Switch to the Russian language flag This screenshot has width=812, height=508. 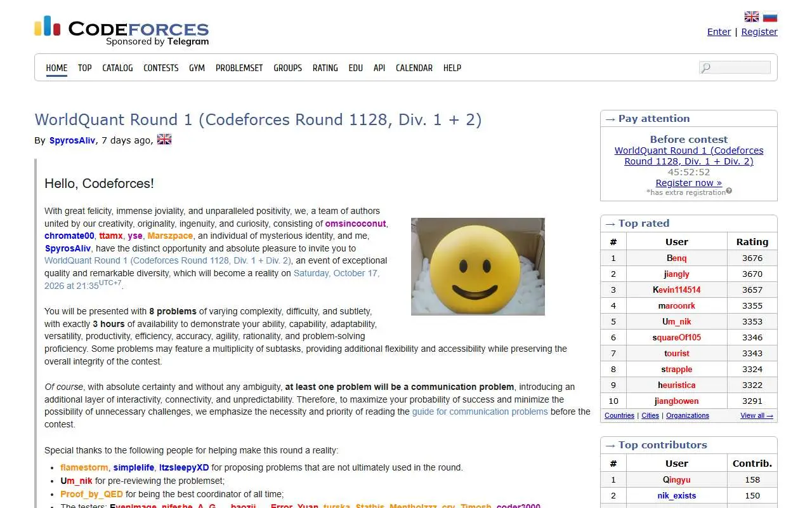pos(770,17)
